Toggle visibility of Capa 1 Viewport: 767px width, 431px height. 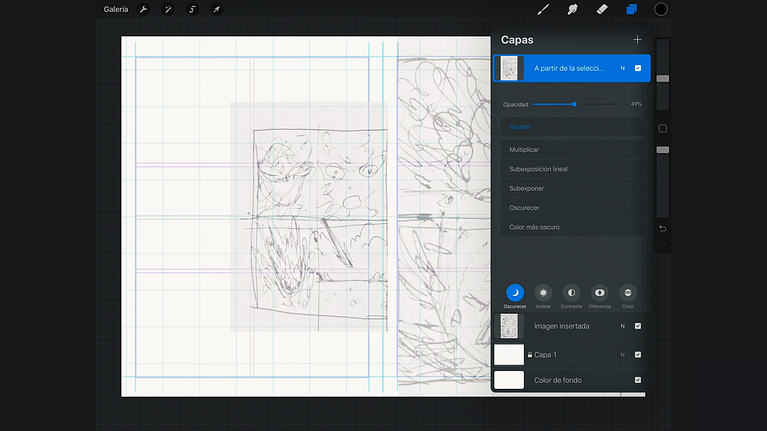click(638, 354)
